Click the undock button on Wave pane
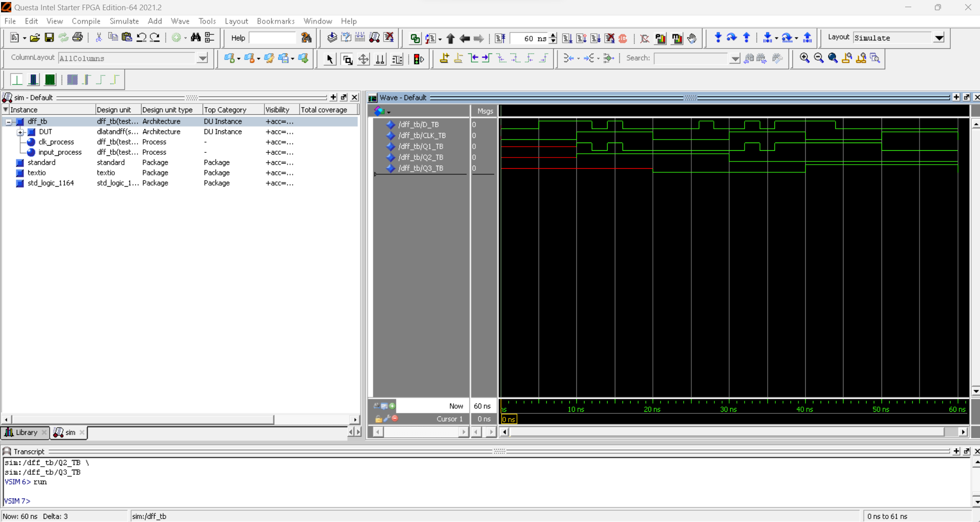Image resolution: width=980 pixels, height=522 pixels. click(x=967, y=97)
